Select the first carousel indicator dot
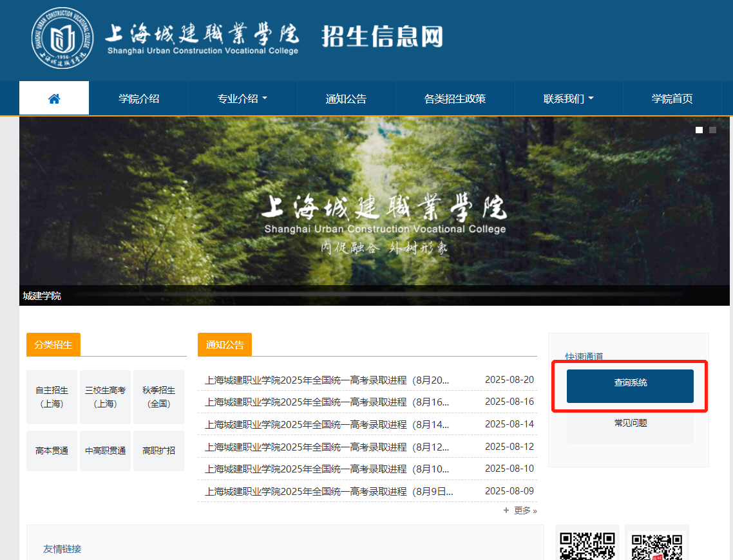733x560 pixels. point(699,130)
